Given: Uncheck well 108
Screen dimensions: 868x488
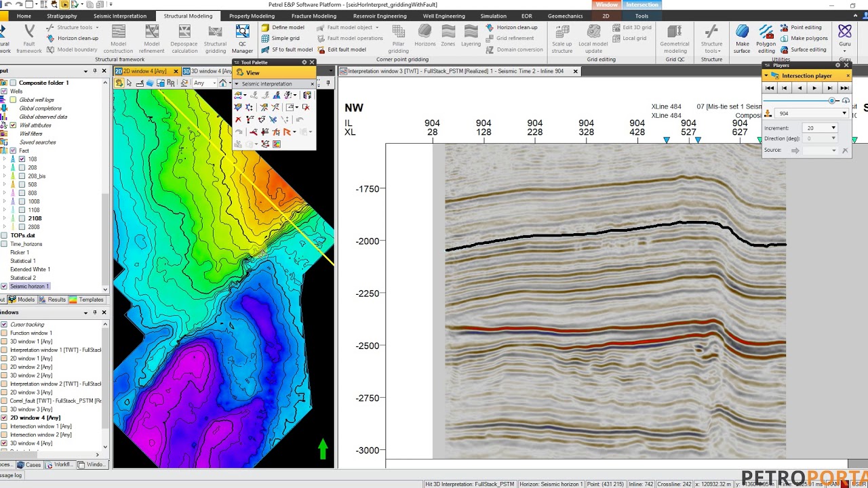Looking at the screenshot, I should [22, 159].
